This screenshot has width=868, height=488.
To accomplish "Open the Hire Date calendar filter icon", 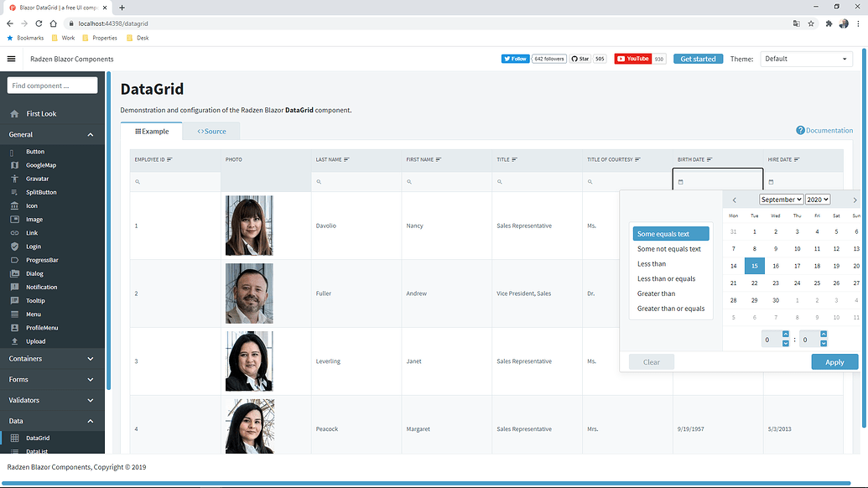I will coord(771,182).
